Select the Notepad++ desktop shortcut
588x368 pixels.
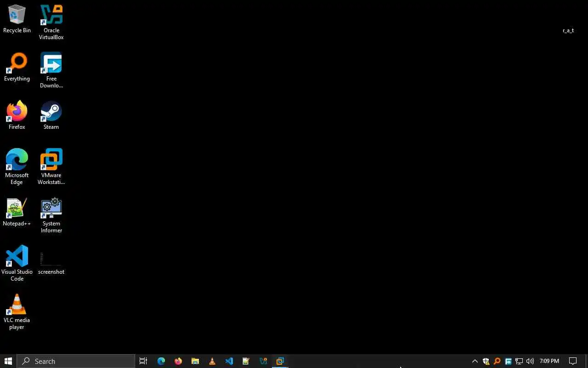(17, 213)
